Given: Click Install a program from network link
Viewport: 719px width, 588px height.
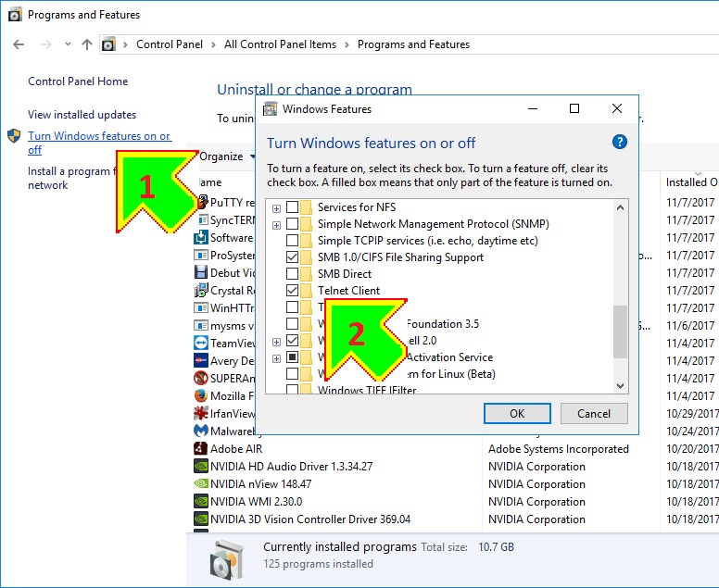Looking at the screenshot, I should [x=71, y=178].
